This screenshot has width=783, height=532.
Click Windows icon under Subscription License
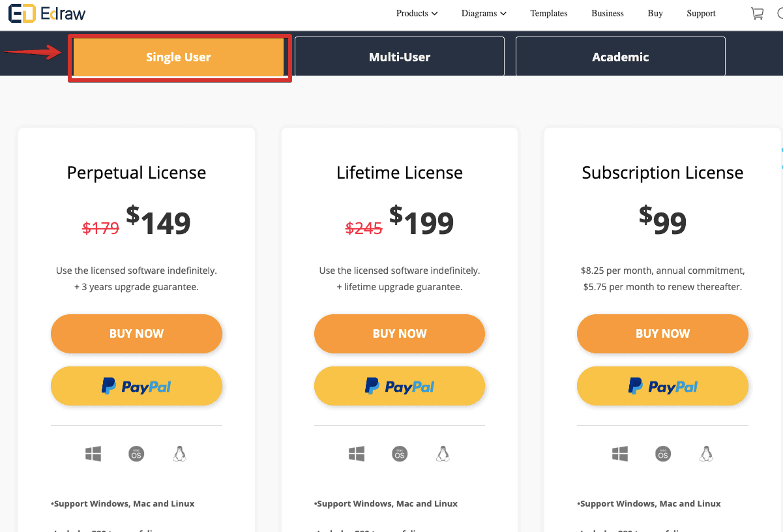(620, 454)
